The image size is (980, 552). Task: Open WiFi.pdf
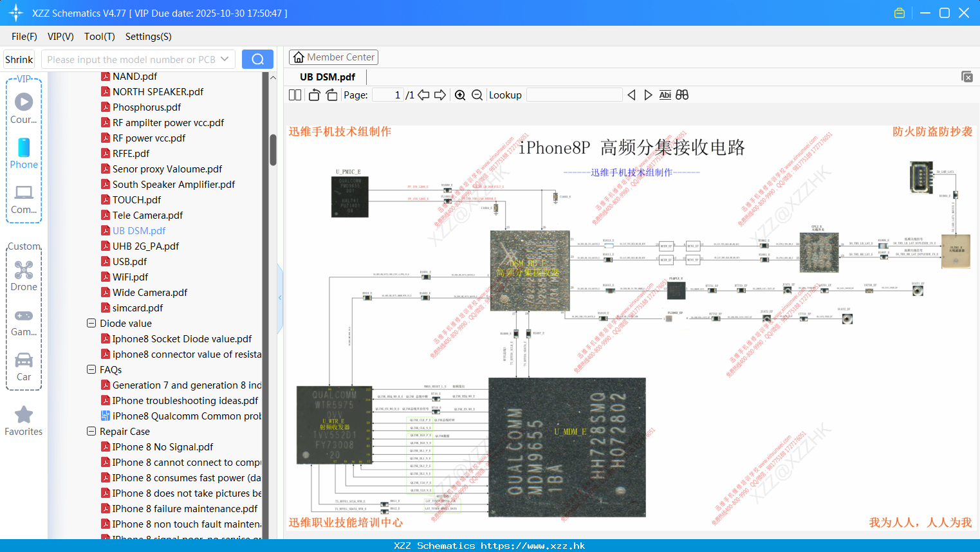point(130,277)
